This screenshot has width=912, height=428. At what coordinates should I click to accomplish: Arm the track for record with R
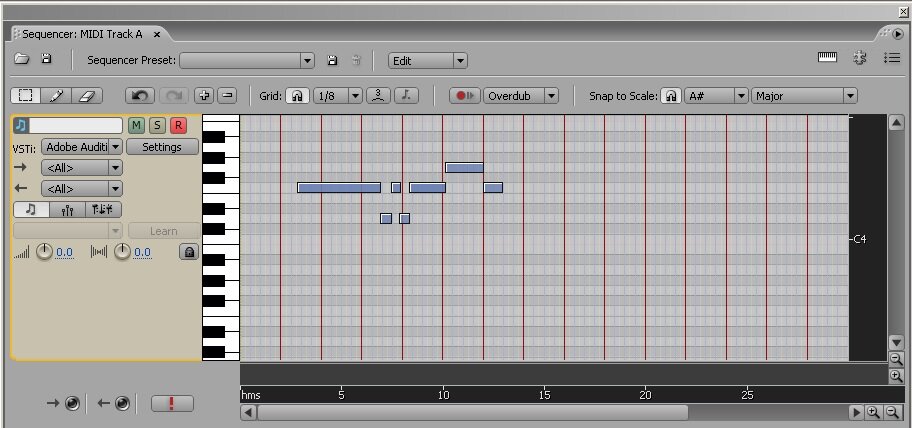[178, 125]
